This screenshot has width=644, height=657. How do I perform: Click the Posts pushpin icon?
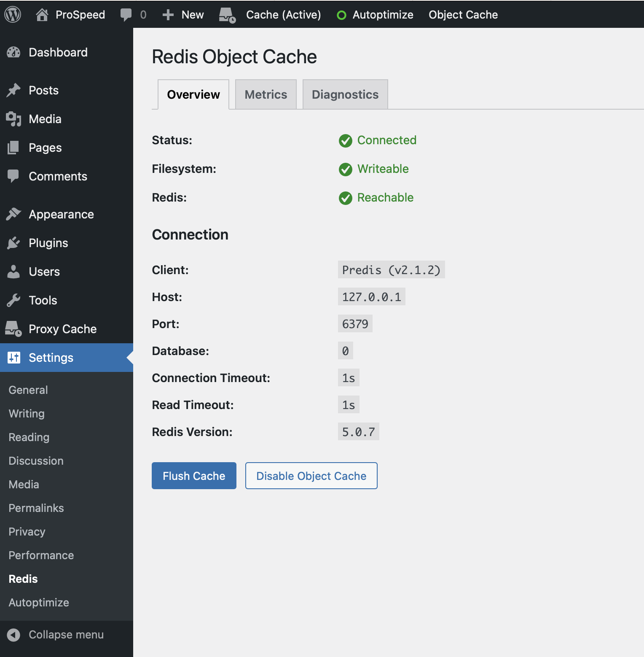click(x=14, y=90)
